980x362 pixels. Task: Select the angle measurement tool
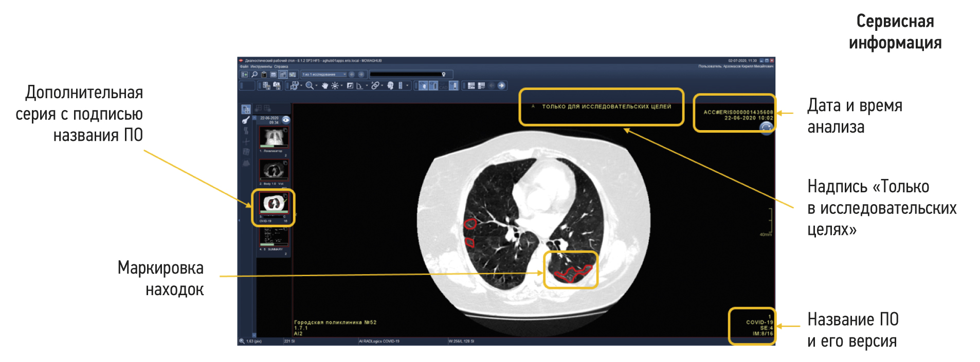[x=359, y=86]
